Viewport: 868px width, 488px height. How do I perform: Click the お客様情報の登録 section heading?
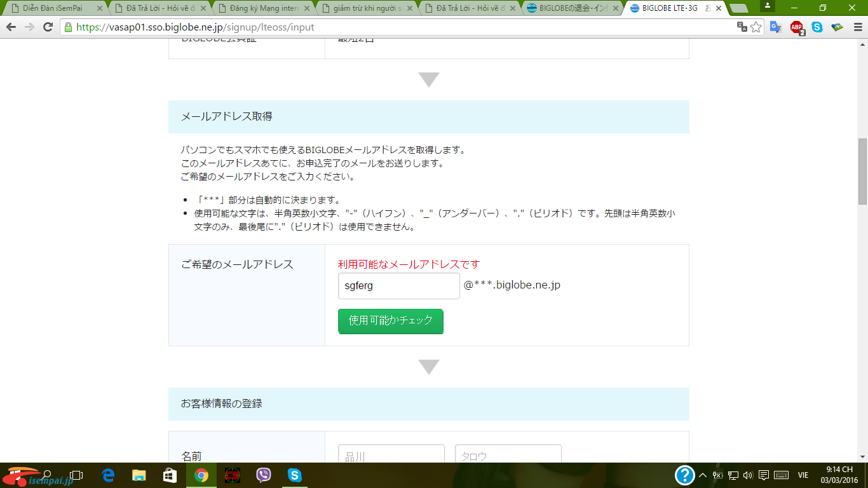click(221, 403)
